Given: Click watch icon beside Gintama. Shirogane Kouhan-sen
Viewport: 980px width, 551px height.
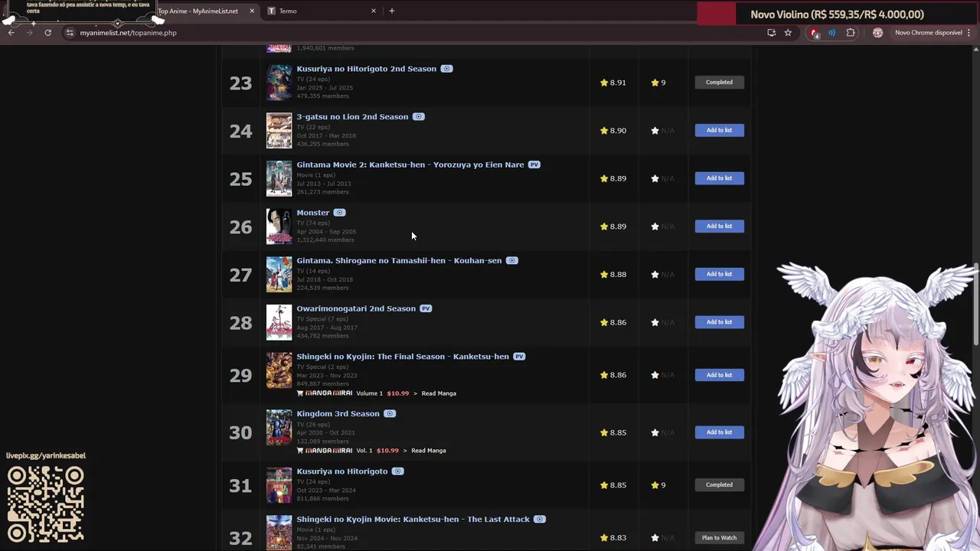Looking at the screenshot, I should point(511,261).
